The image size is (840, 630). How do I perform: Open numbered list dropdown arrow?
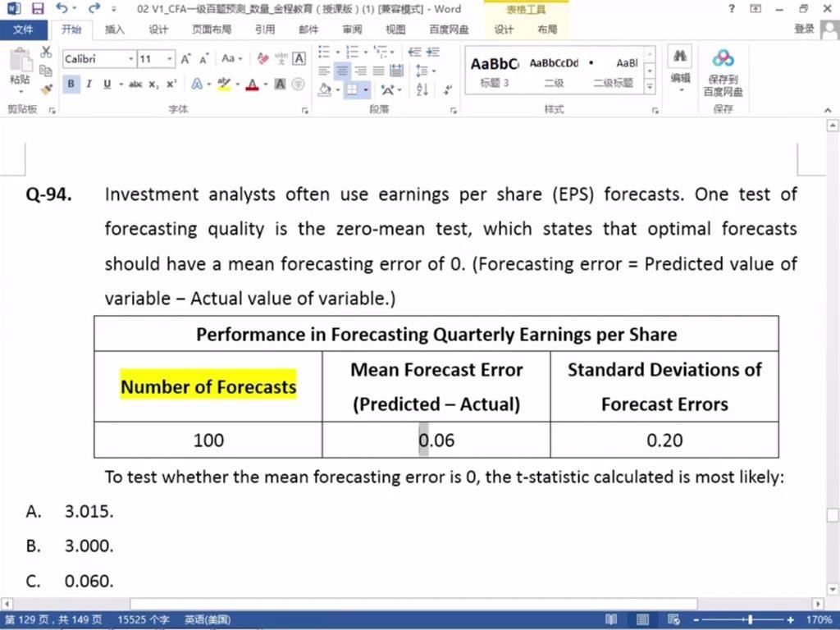coord(365,52)
